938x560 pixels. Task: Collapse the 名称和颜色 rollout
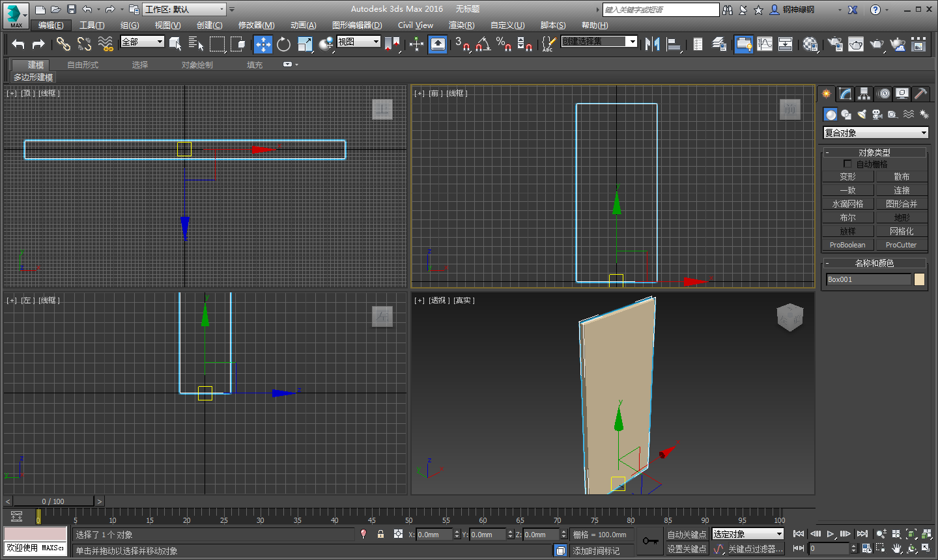tap(874, 263)
